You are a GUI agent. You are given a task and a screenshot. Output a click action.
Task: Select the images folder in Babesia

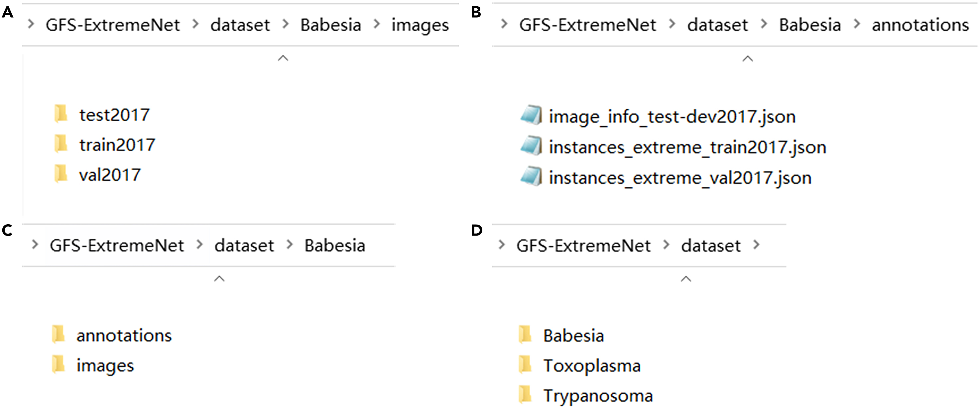click(105, 366)
